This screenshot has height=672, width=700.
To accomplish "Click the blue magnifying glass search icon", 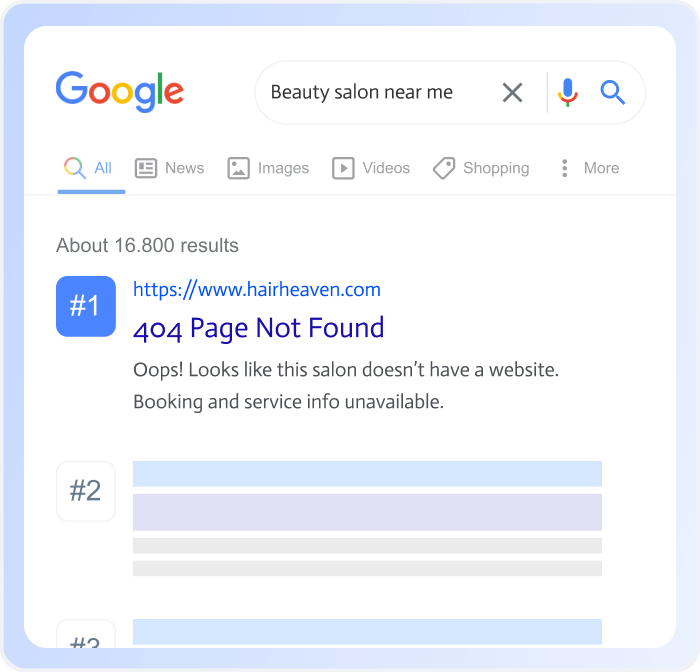I will tap(612, 92).
